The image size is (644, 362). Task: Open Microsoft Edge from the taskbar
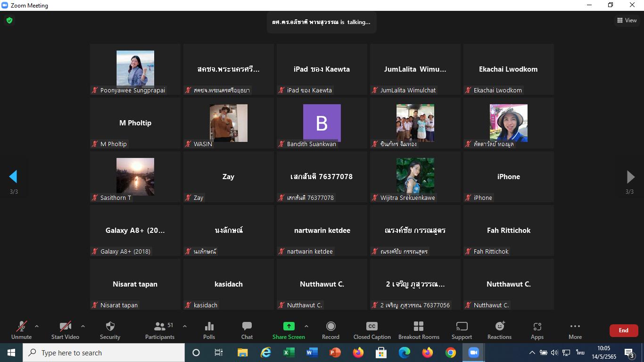[x=405, y=353]
